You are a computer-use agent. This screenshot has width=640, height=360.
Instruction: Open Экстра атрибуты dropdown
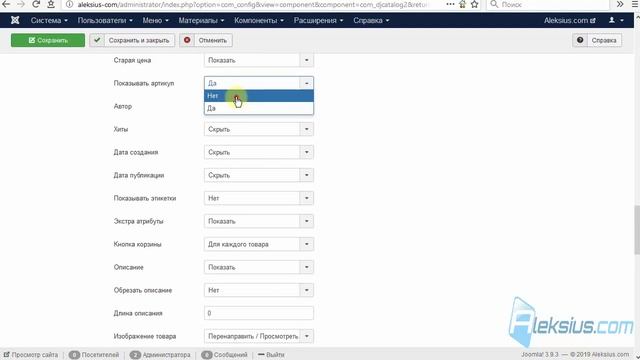tap(259, 221)
